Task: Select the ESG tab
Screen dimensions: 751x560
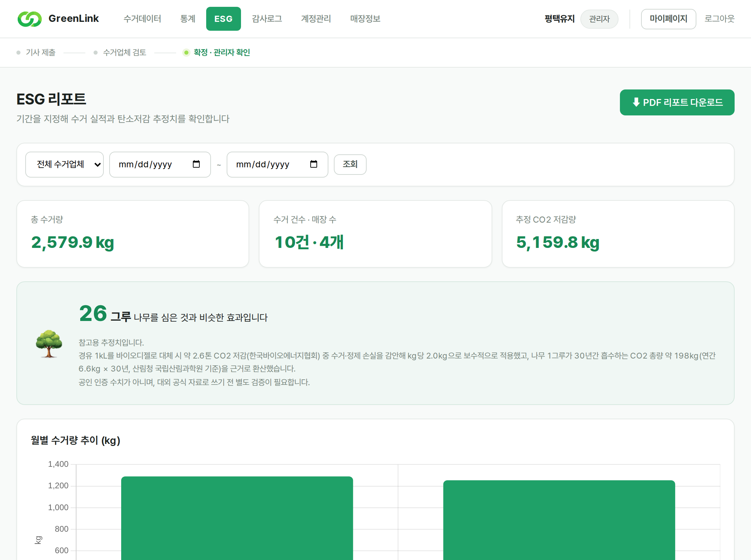Action: 224,19
